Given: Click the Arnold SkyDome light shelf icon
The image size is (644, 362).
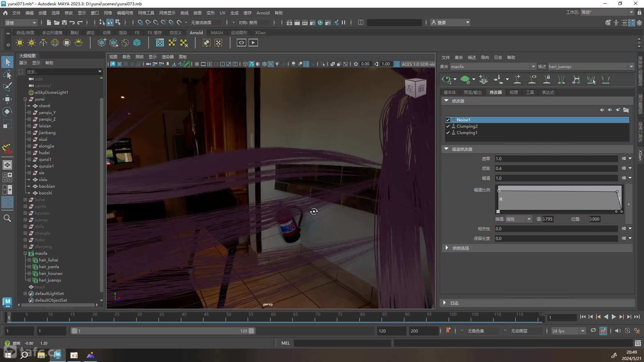Looking at the screenshot, I should click(55, 43).
